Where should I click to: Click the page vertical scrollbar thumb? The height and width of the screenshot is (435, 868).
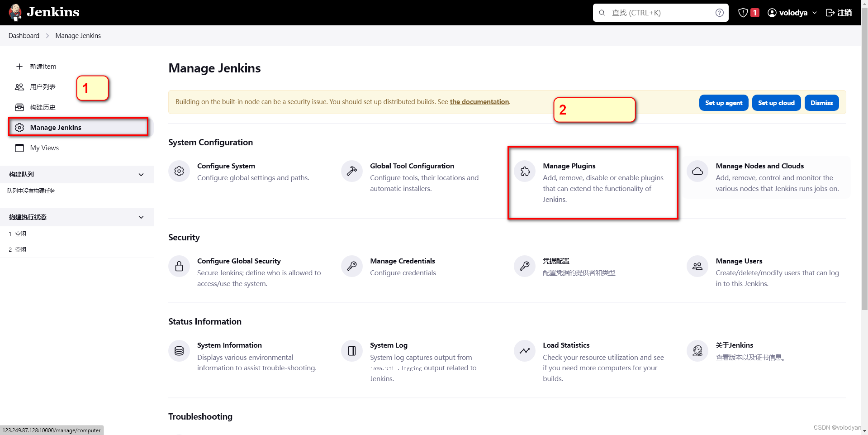point(864,158)
